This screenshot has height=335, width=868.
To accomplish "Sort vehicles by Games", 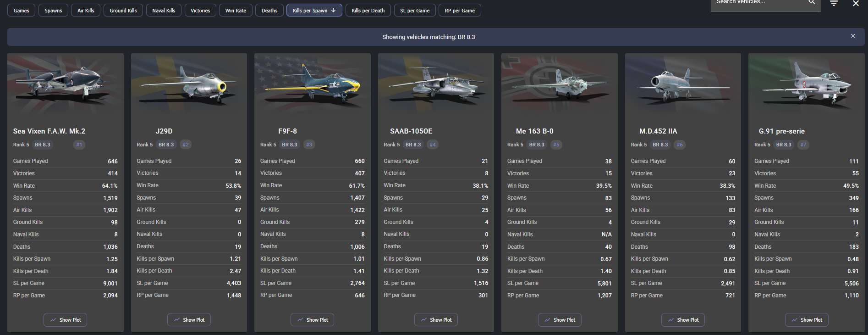I will (22, 11).
